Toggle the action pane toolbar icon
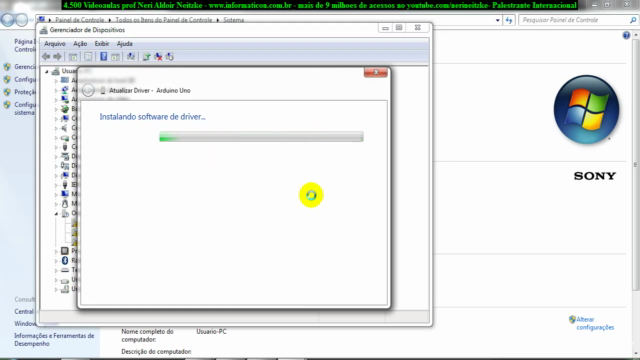This screenshot has width=640, height=360. tap(116, 57)
